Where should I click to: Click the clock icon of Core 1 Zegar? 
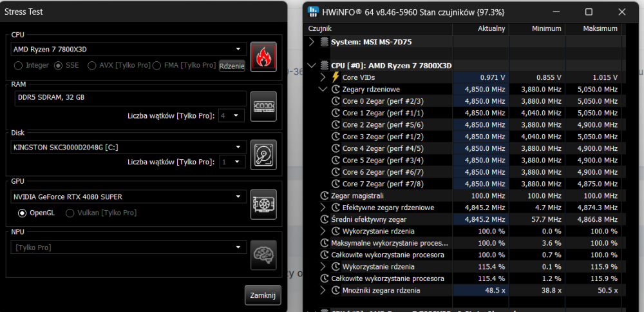tap(336, 113)
